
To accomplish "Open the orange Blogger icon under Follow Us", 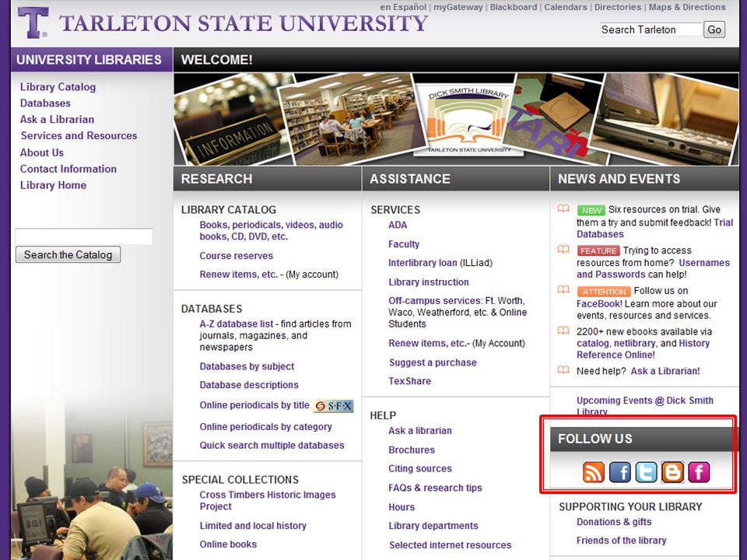I will point(672,472).
